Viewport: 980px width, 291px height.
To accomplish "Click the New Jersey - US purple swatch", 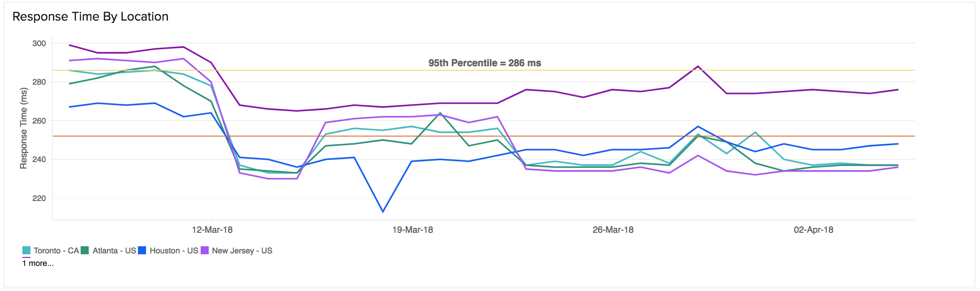I will coord(205,251).
